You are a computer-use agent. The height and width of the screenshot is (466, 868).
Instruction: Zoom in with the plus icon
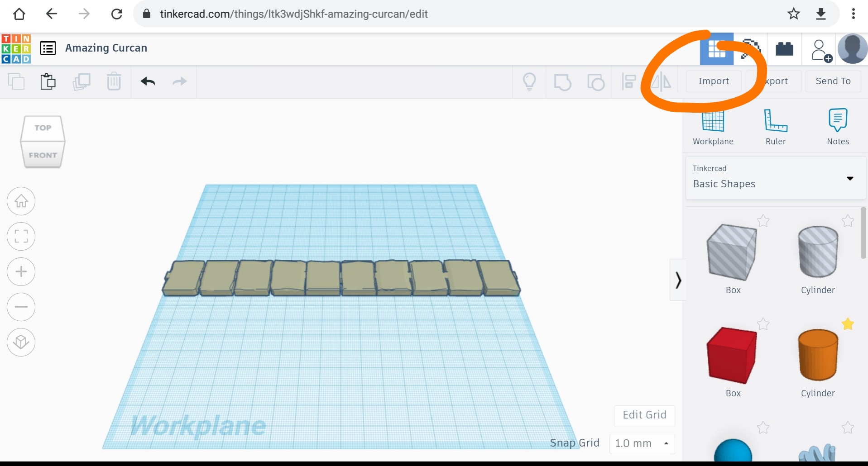click(x=21, y=271)
